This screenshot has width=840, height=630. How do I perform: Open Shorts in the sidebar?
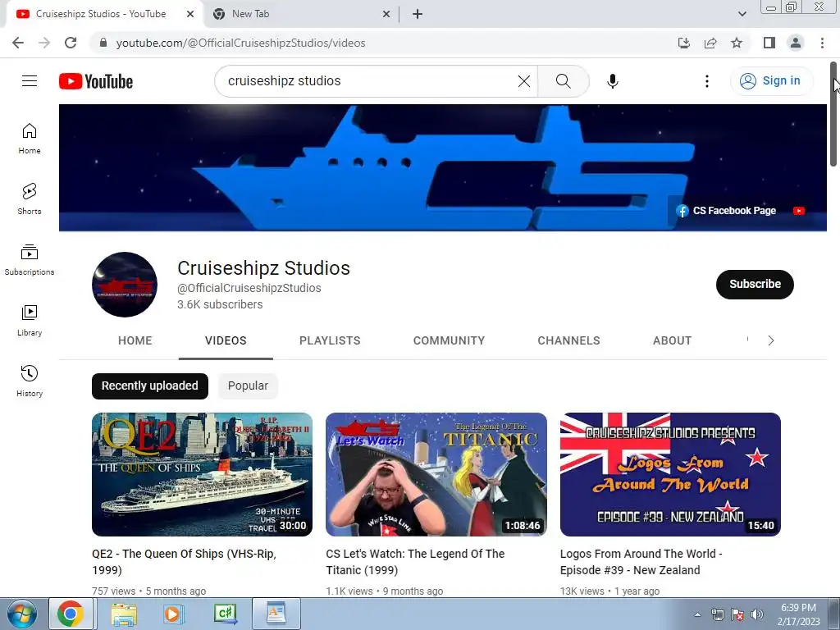pos(30,199)
